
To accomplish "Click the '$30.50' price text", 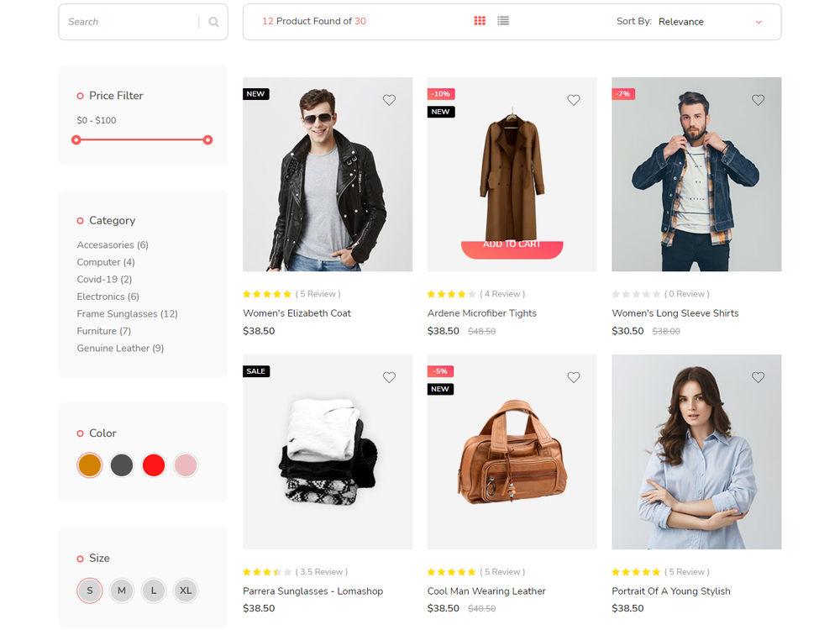I will coord(627,330).
